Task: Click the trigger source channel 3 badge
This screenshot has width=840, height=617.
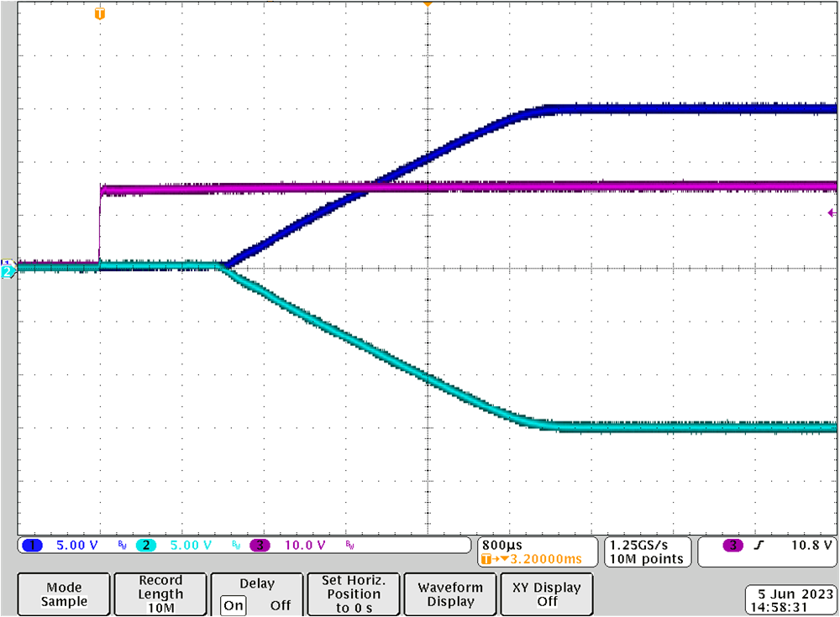Action: pos(733,546)
